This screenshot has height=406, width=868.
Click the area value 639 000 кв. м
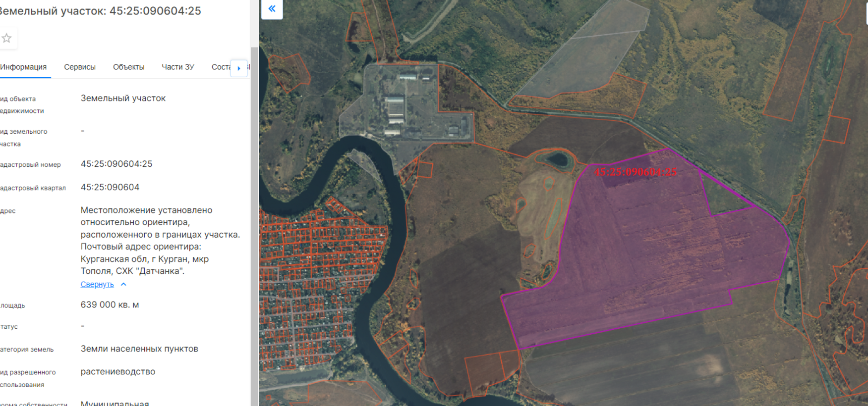tap(110, 305)
